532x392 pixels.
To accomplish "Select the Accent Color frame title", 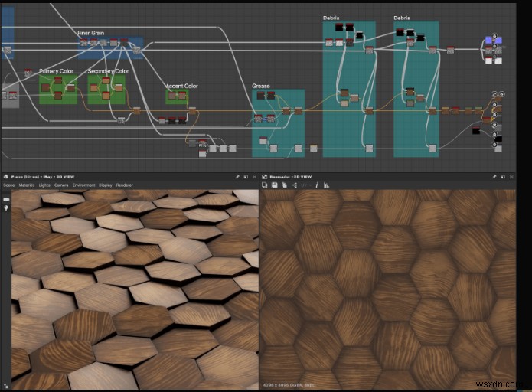I will tap(181, 86).
